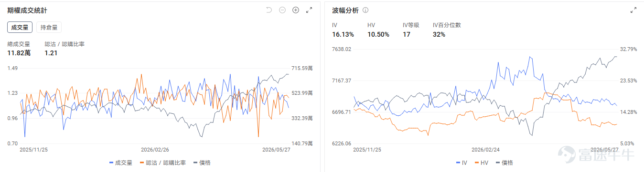
Task: Switch to the 持倉量 tab
Action: 49,27
